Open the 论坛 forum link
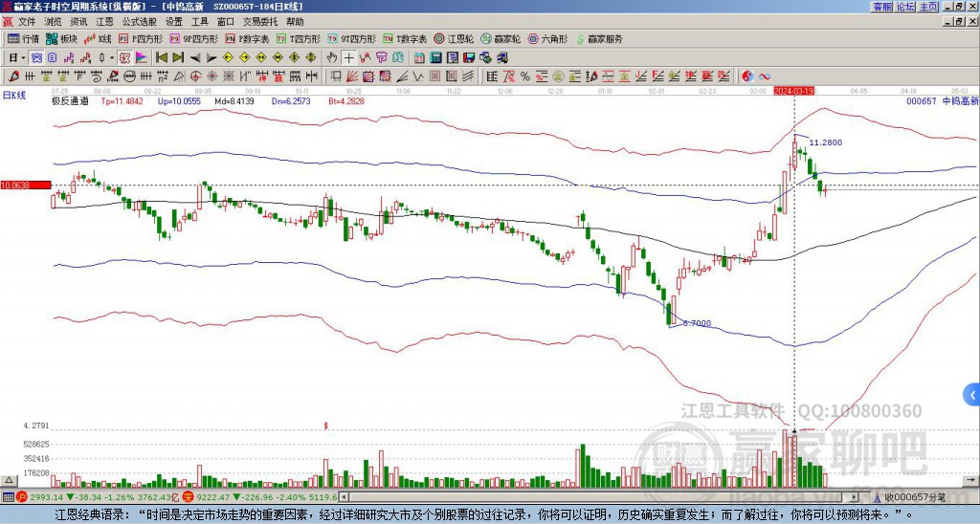The image size is (980, 524). (905, 7)
